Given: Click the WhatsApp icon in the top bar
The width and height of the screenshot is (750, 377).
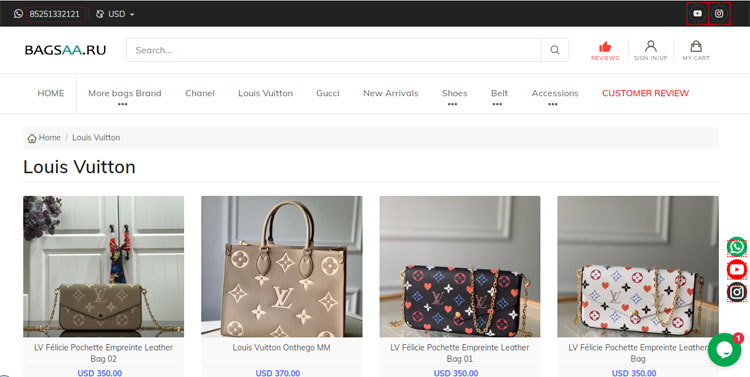Looking at the screenshot, I should 18,14.
